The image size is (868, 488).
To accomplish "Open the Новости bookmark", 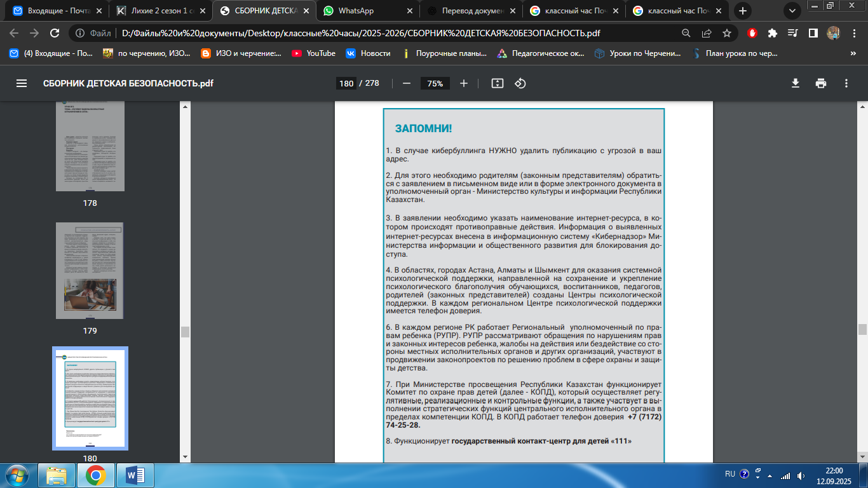I will pyautogui.click(x=368, y=53).
